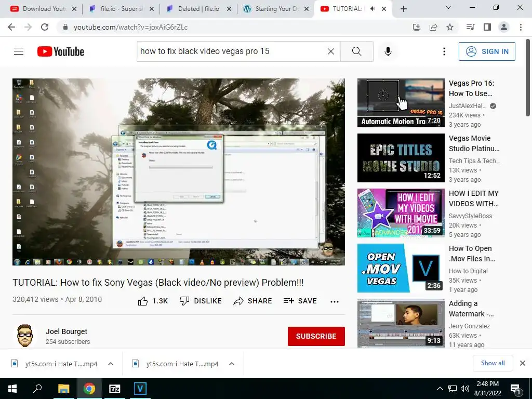Open Chrome three-dot menu

[x=521, y=27]
